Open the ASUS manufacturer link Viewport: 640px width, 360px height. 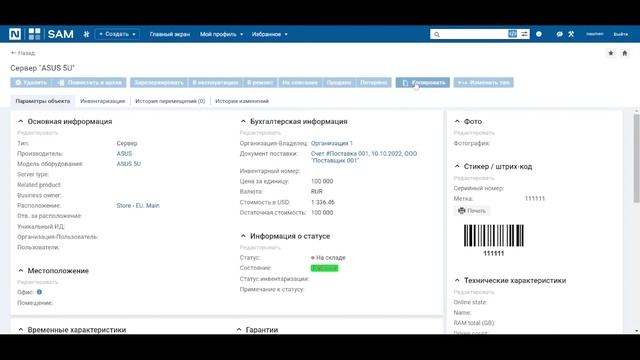point(124,154)
